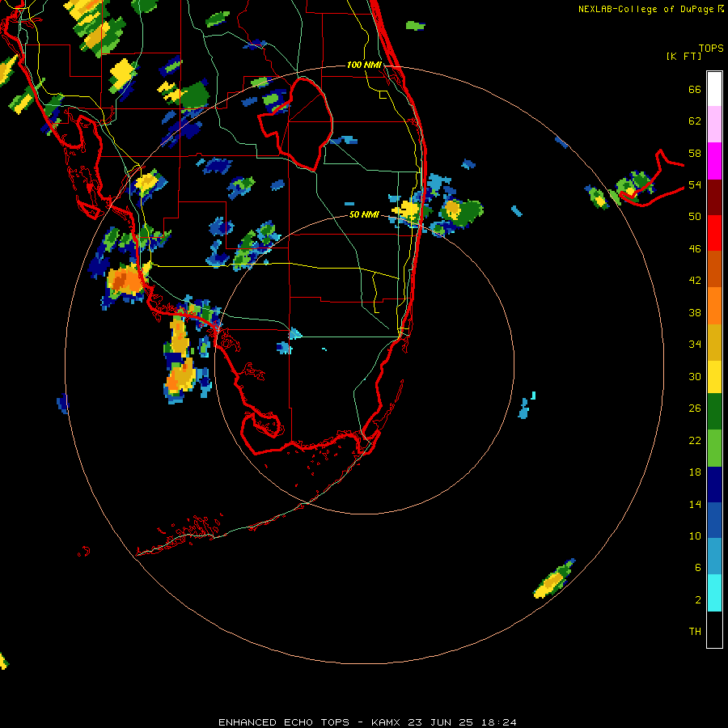
Task: Select the 50 legend value
Action: [695, 217]
